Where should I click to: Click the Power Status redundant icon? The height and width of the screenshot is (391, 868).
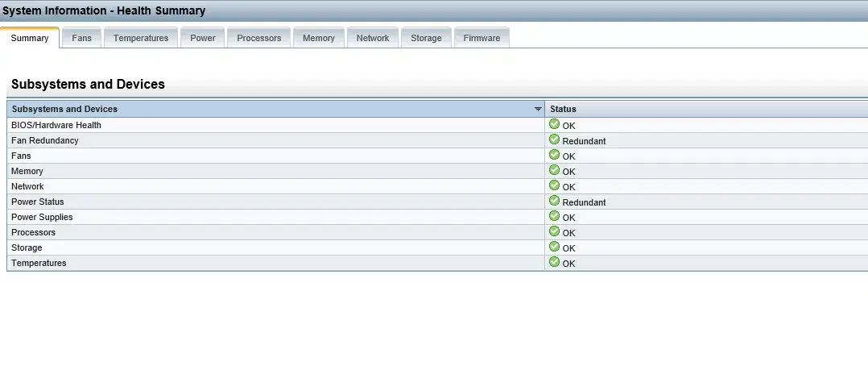click(554, 201)
